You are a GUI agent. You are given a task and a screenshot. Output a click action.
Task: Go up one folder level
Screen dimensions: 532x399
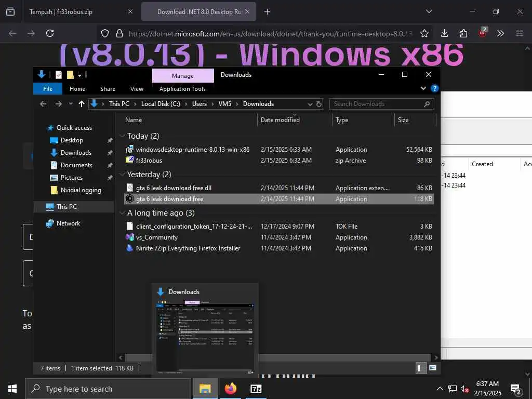coord(82,104)
